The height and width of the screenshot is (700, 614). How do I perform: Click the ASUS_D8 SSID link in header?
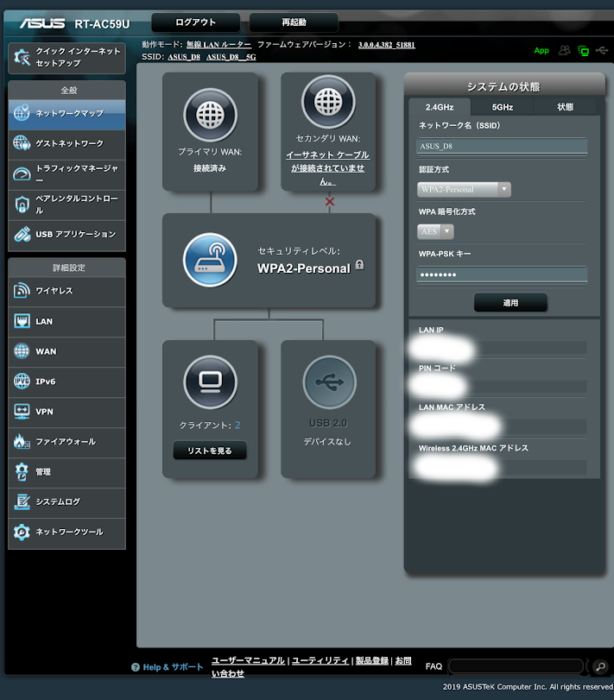click(x=184, y=57)
